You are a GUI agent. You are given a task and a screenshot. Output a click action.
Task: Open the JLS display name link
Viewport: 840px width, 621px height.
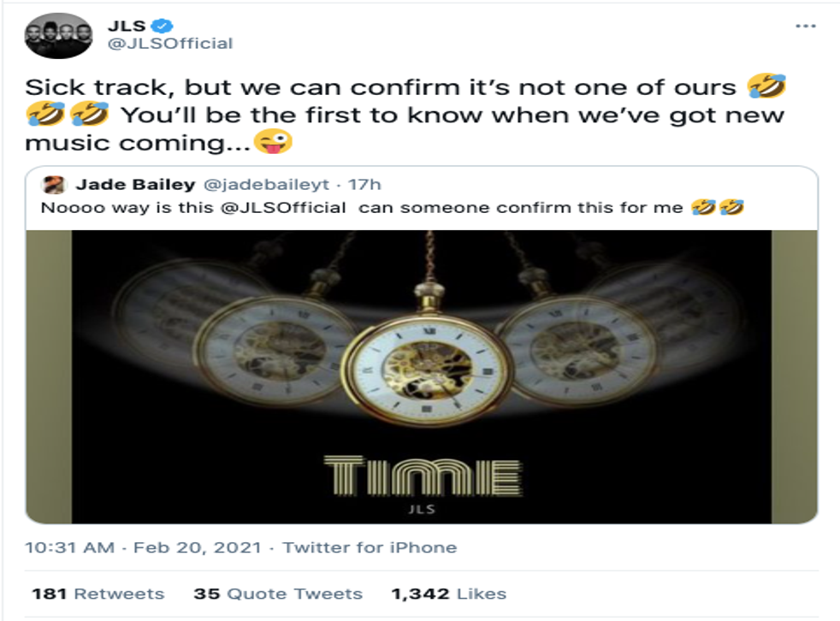click(125, 26)
